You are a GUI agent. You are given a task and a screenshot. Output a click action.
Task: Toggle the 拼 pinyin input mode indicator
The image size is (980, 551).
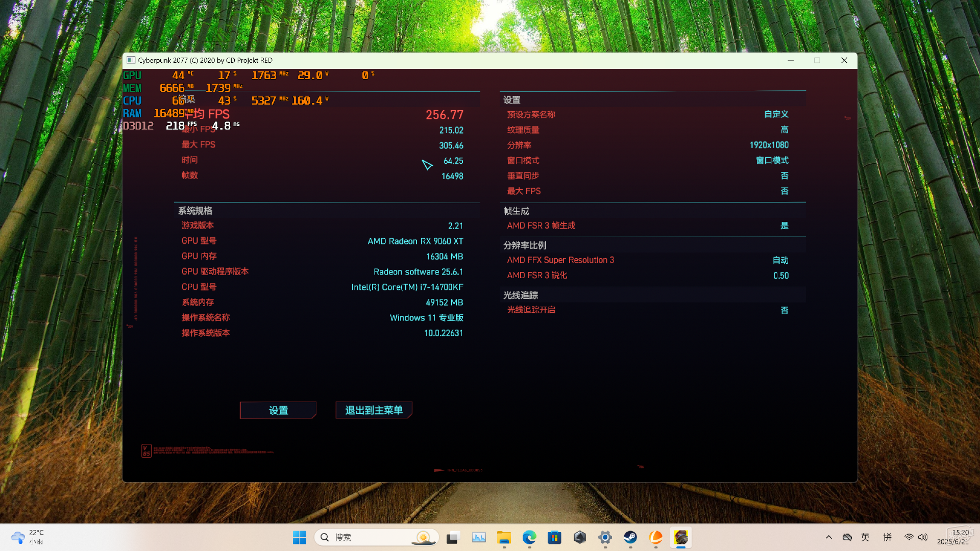tap(888, 537)
